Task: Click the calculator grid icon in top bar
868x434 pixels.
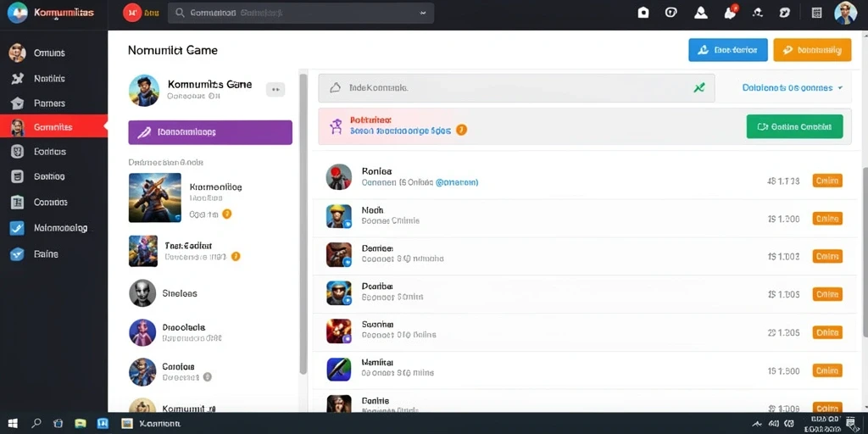Action: (x=816, y=13)
